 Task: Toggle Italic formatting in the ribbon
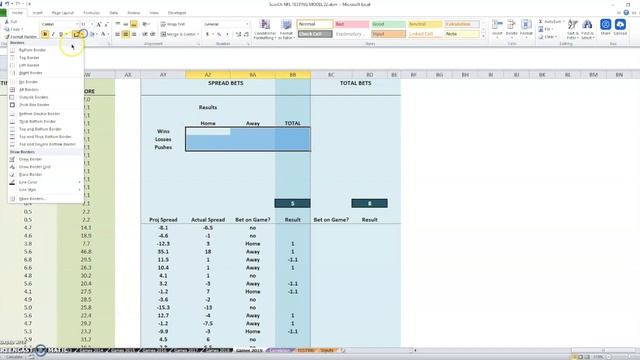(53, 34)
